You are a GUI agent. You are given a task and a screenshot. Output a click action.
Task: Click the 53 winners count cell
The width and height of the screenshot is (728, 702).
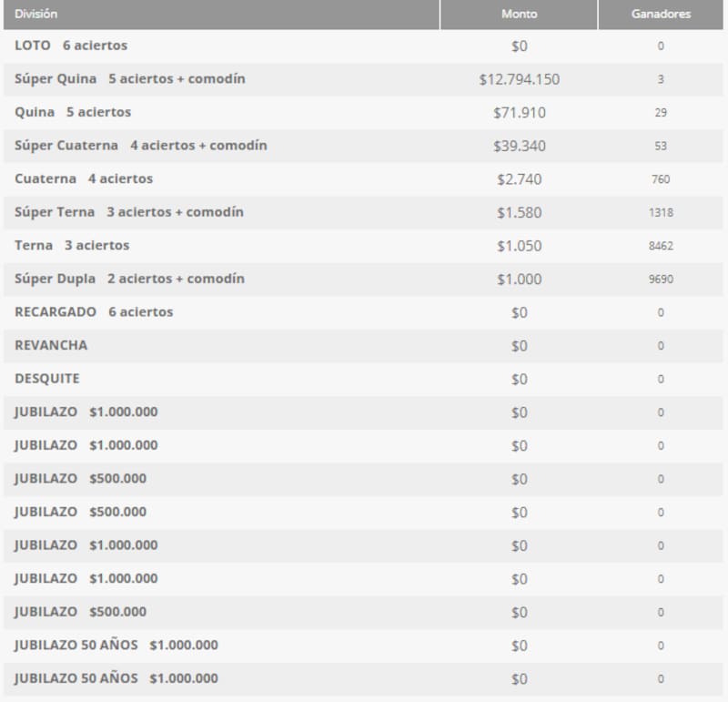[661, 146]
